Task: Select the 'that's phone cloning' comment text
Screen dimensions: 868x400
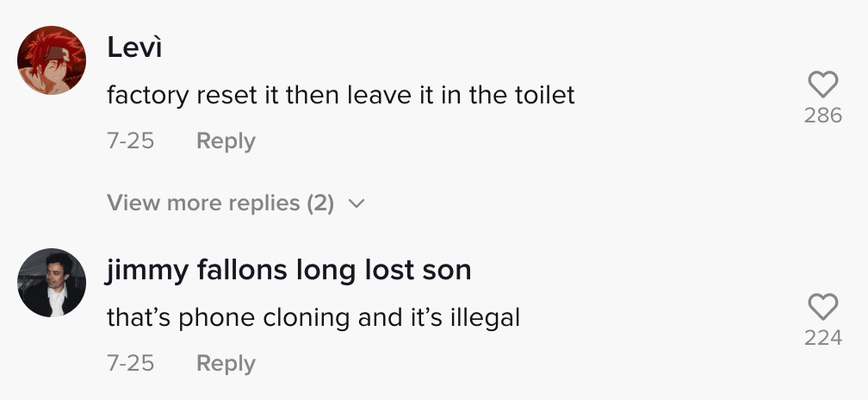Action: [313, 318]
